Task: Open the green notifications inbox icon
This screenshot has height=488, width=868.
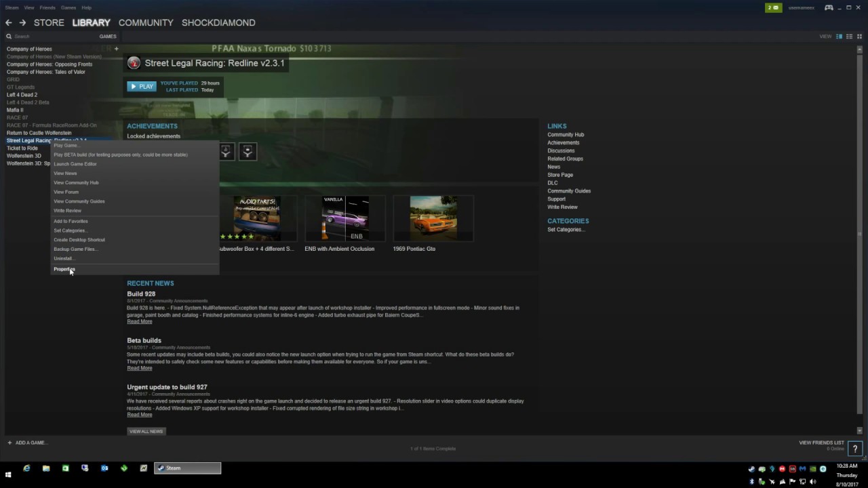Action: tap(772, 7)
